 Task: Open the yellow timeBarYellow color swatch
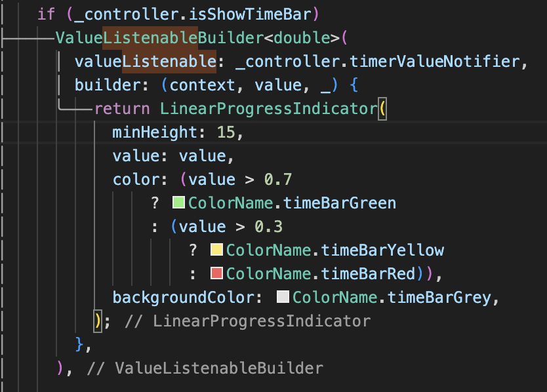pyautogui.click(x=216, y=250)
